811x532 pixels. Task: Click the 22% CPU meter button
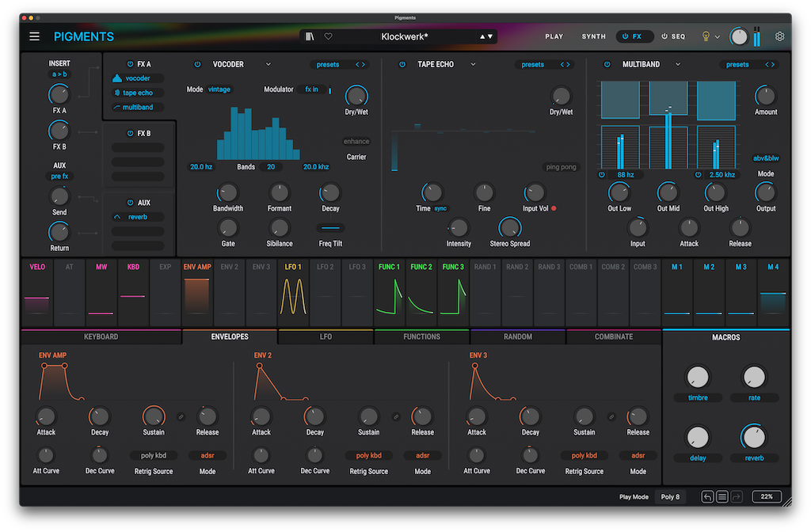(x=767, y=497)
